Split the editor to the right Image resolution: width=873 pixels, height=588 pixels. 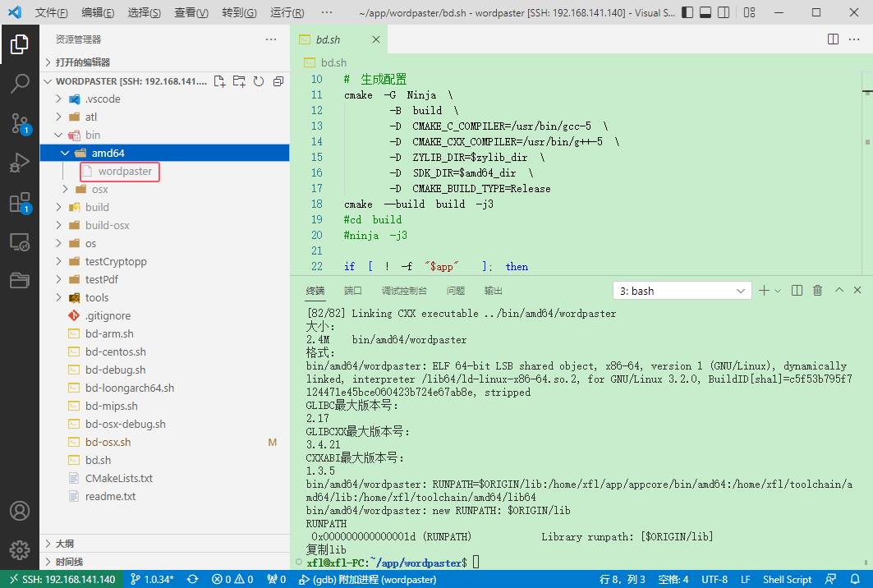[833, 39]
